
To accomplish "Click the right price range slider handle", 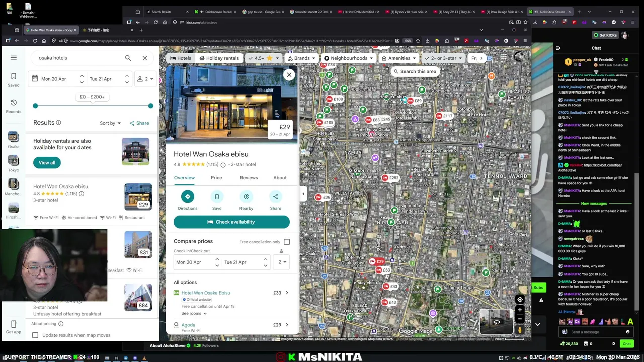I will coord(150,106).
